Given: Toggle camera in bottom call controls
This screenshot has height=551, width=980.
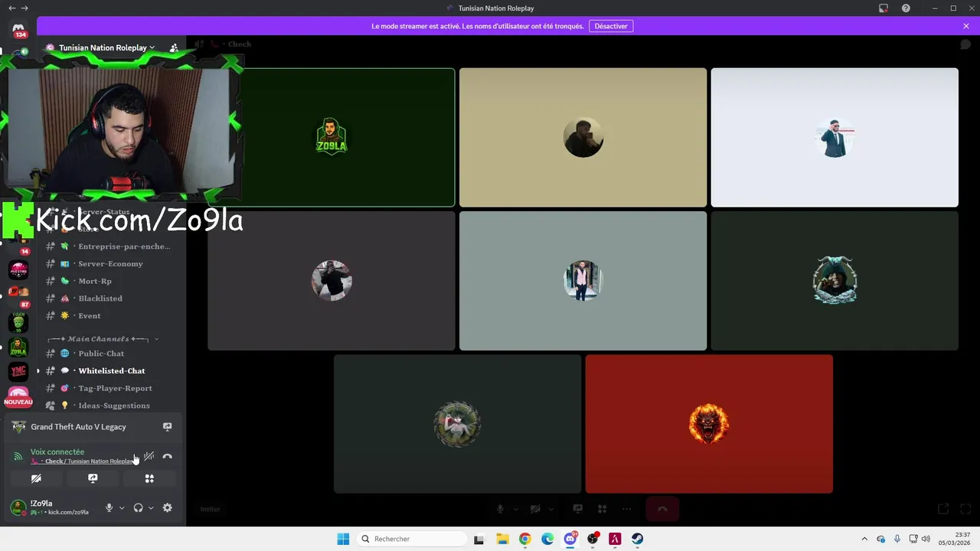Looking at the screenshot, I should click(535, 509).
